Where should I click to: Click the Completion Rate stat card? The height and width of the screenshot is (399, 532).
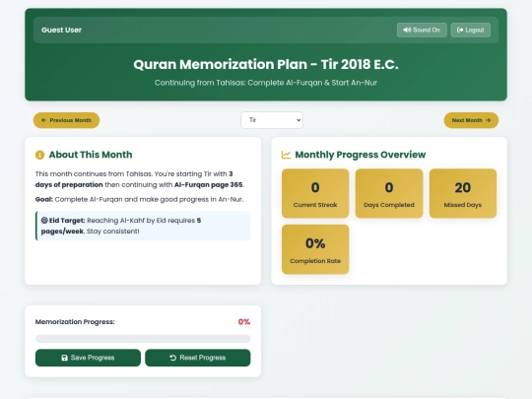tap(315, 249)
